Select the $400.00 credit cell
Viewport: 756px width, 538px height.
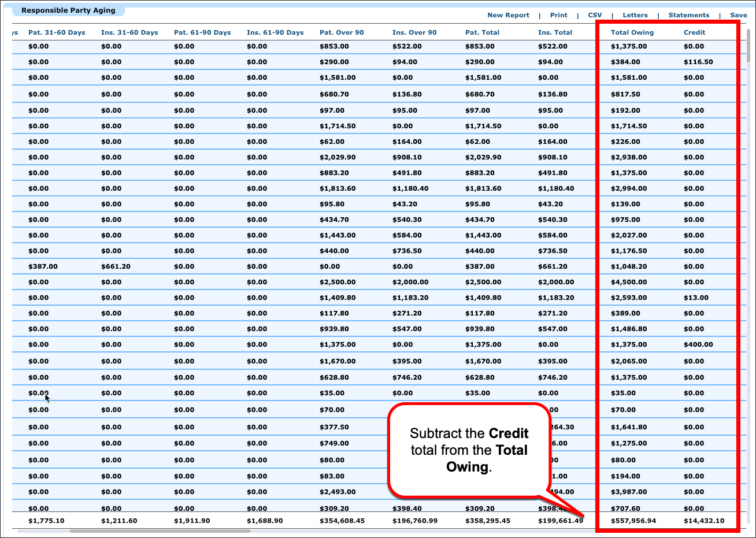698,344
